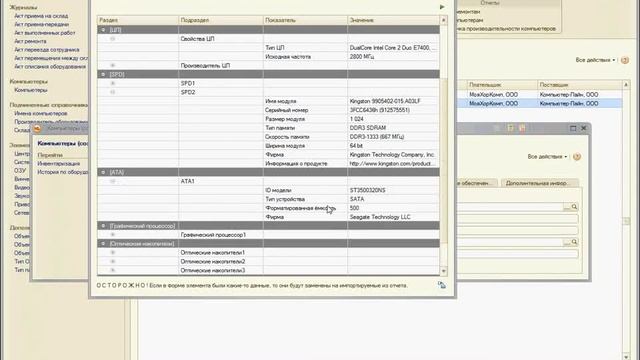
Task: Open Инвентаризация in Компьютеры window
Action: 59,164
